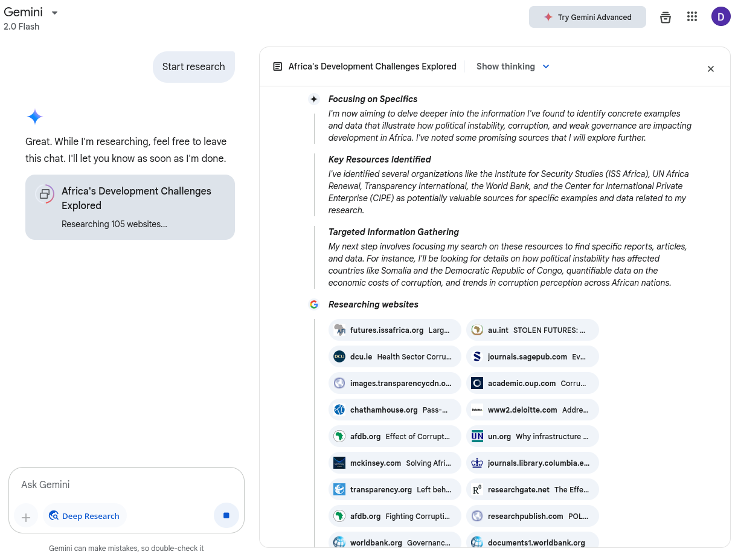This screenshot has width=738, height=560.
Task: Click the Targeted Information Gathering heading
Action: [394, 232]
